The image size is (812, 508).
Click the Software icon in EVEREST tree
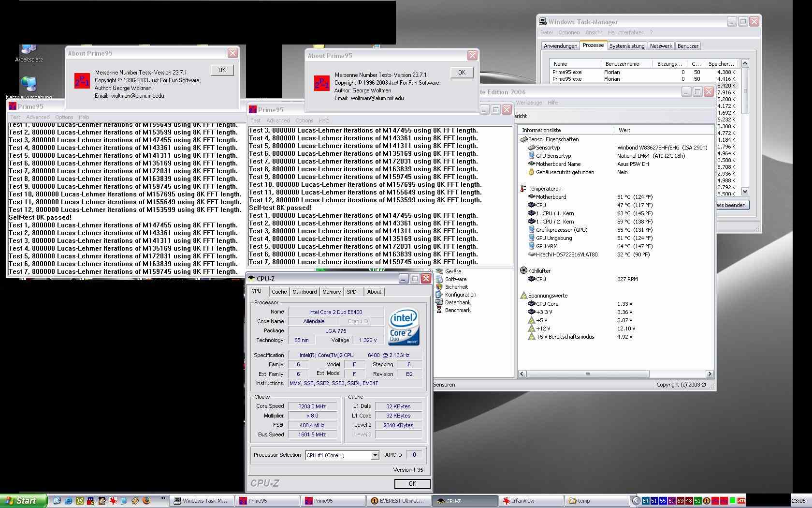[439, 279]
